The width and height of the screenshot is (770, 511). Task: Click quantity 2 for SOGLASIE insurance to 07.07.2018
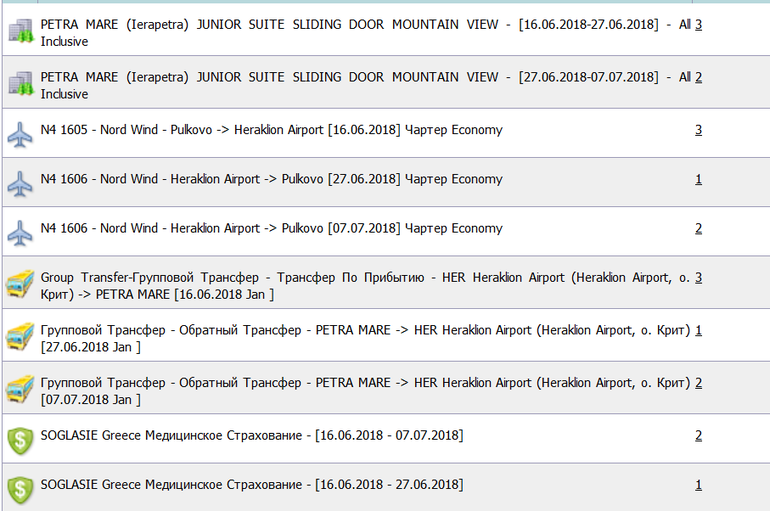[x=698, y=435]
